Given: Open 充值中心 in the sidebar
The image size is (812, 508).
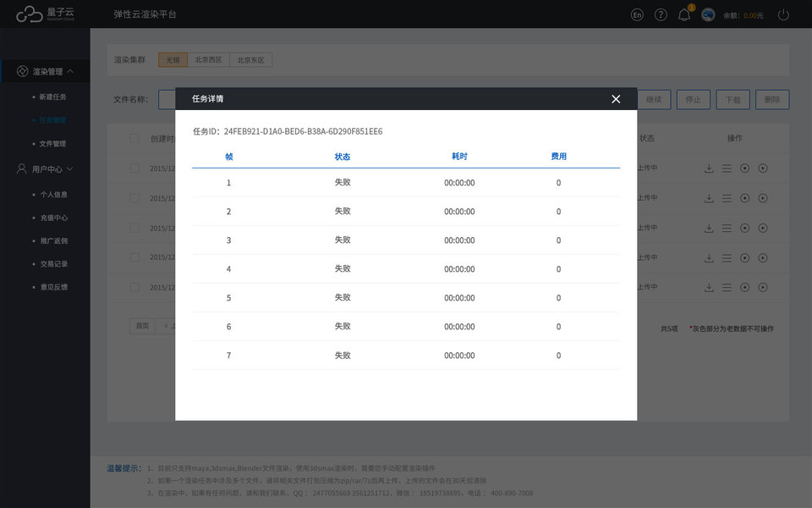Looking at the screenshot, I should tap(54, 218).
